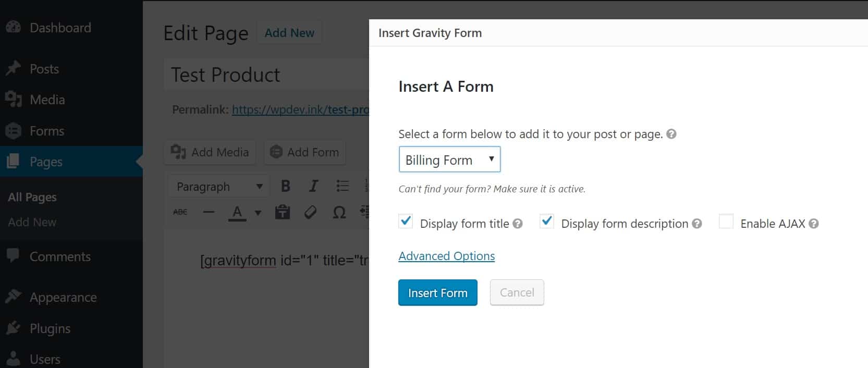Viewport: 868px width, 368px height.
Task: Click the Insert Form button
Action: click(437, 292)
